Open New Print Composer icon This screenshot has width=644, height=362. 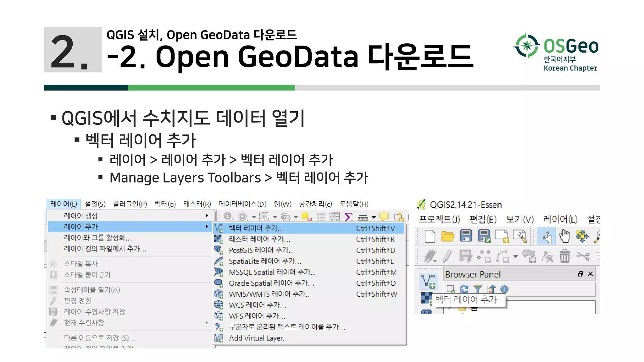pyautogui.click(x=502, y=236)
